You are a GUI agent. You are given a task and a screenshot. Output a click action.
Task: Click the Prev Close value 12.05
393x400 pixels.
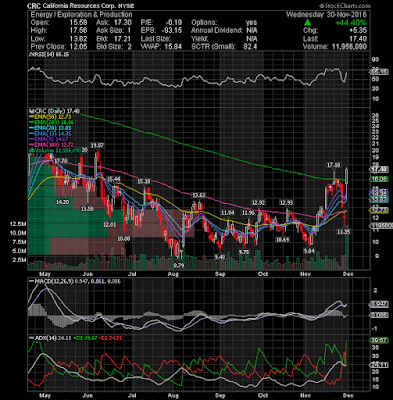79,47
